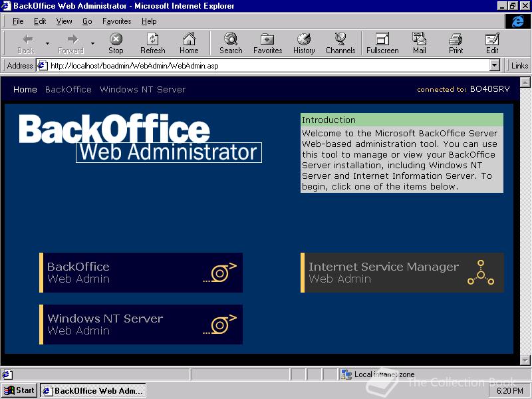Open the View menu
Image resolution: width=532 pixels, height=399 pixels.
click(x=64, y=21)
